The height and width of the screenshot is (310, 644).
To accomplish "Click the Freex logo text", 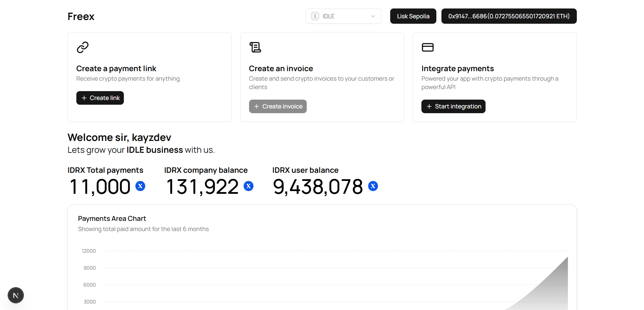I will click(x=81, y=17).
